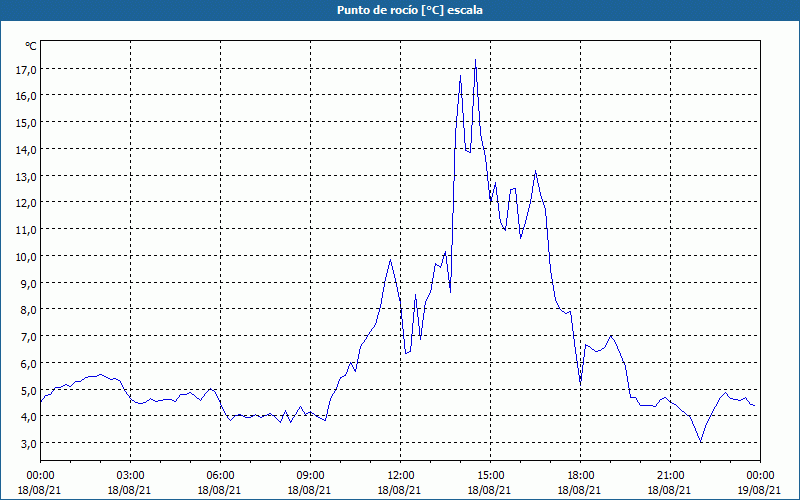Screen dimensions: 800x500
Task: Click the 12,0 y-axis label
Action: point(26,203)
